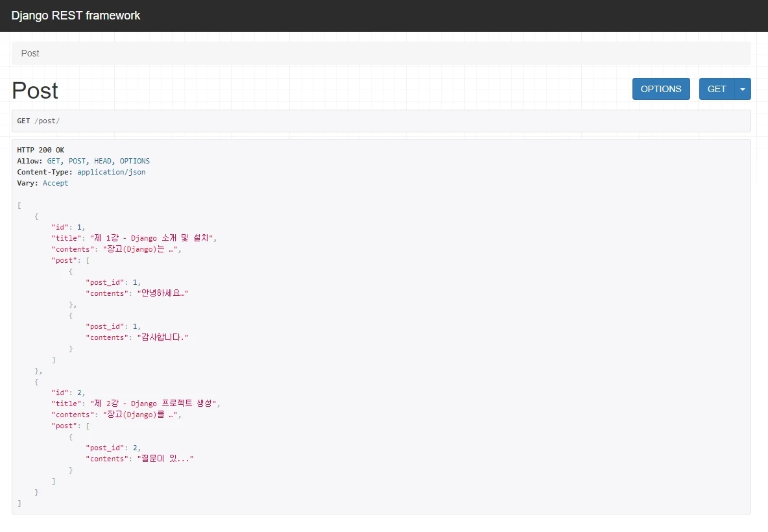
Task: Click the "id": 2 field
Action: point(68,393)
